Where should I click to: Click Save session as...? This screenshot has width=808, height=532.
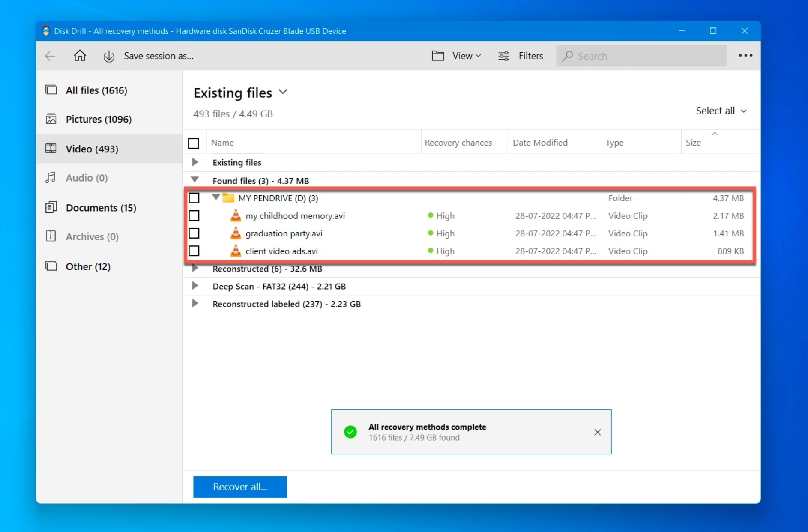pyautogui.click(x=159, y=56)
